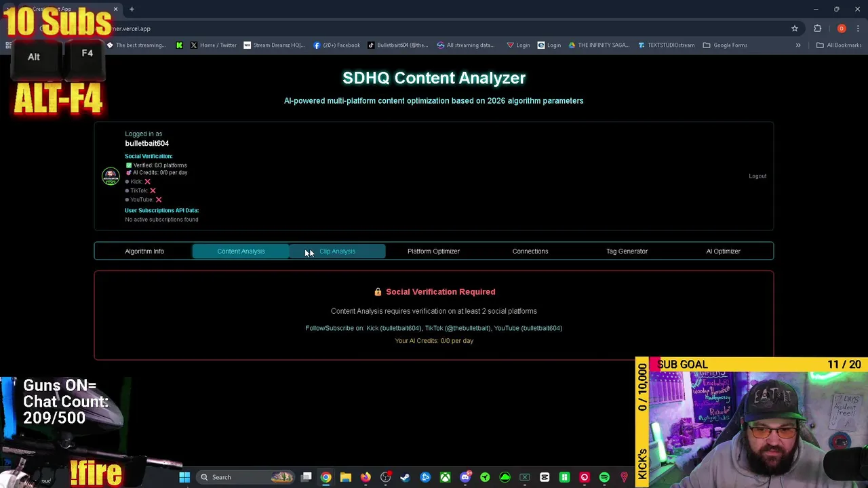Switch to the AI Optimizer tab
Image resolution: width=868 pixels, height=488 pixels.
point(723,251)
